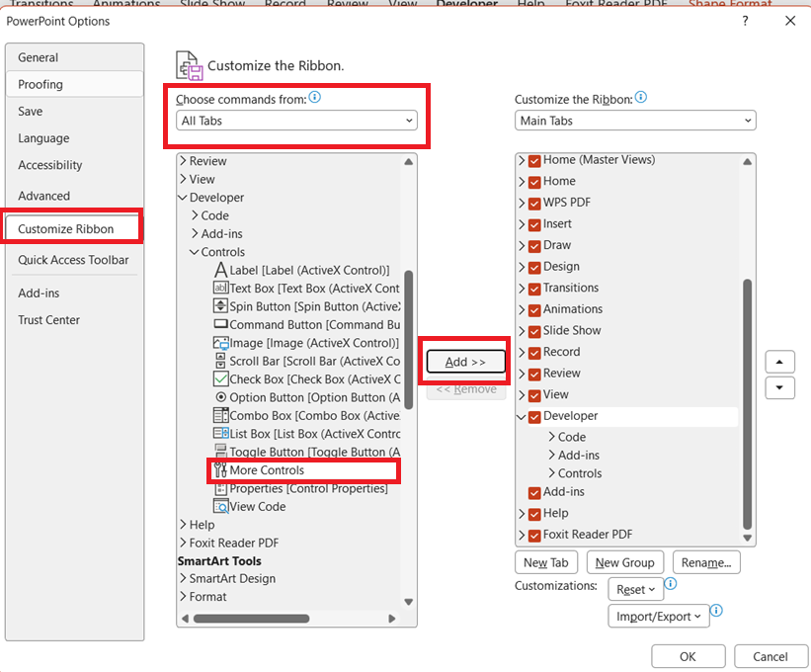Uncheck the Foxit Reader PDF checkbox

pos(534,536)
